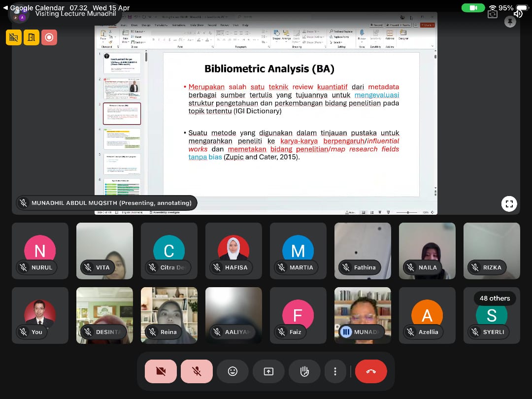The width and height of the screenshot is (532, 399).
Task: Select HAFISA's participant tile
Action: pyautogui.click(x=233, y=251)
